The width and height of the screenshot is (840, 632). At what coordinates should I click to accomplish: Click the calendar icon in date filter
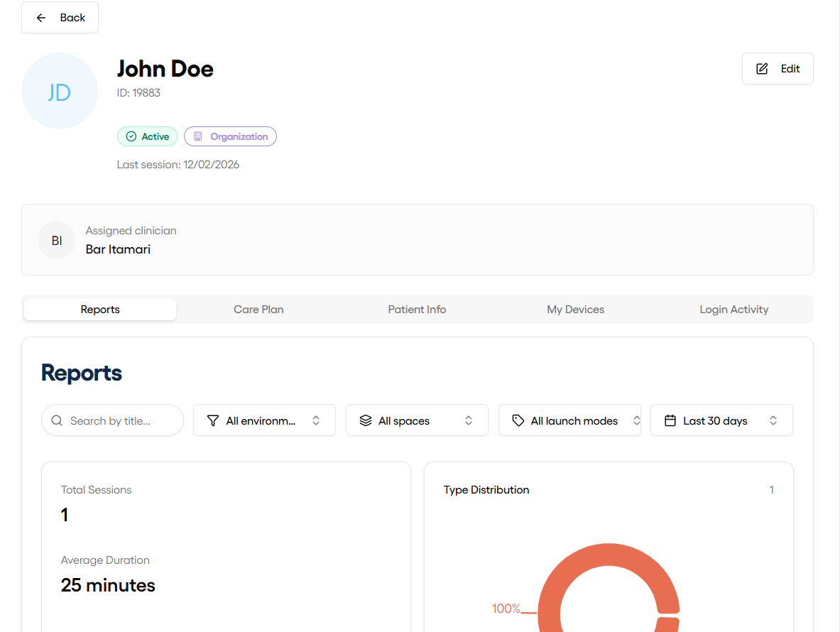coord(670,420)
